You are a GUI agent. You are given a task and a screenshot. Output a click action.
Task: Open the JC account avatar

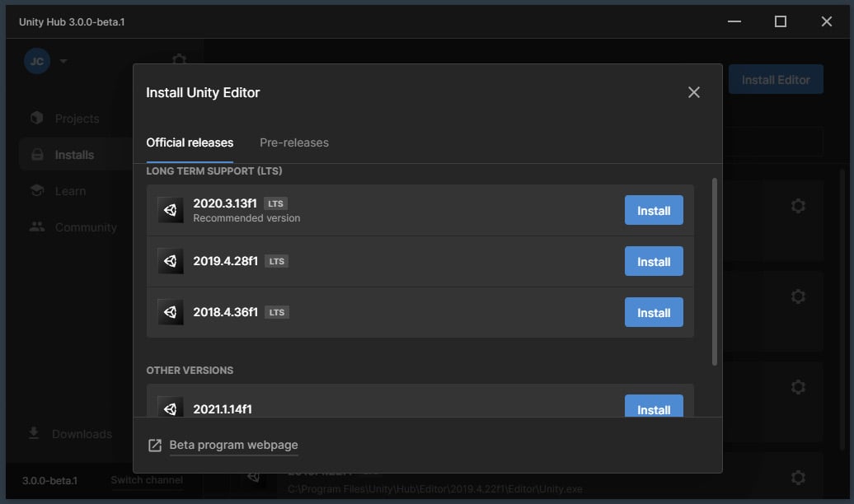point(37,61)
